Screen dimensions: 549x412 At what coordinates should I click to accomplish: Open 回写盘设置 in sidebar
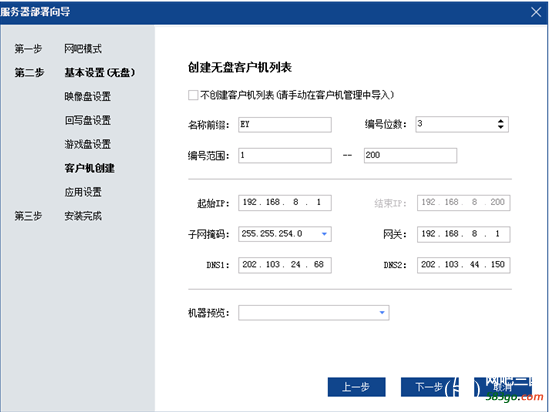click(x=88, y=120)
